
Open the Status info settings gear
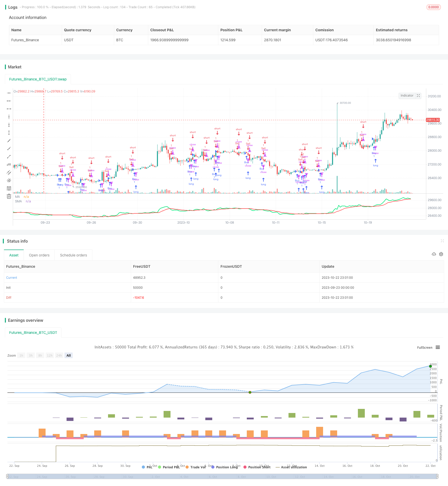(x=441, y=254)
